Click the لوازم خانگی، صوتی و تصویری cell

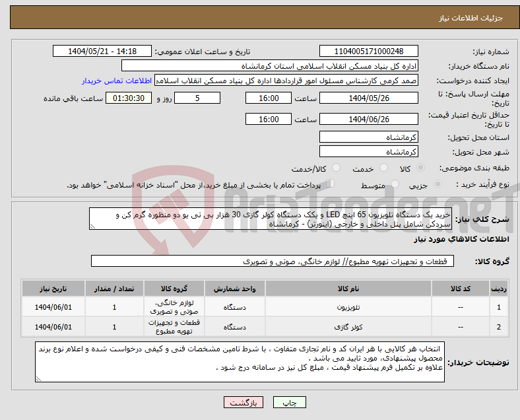pos(174,307)
